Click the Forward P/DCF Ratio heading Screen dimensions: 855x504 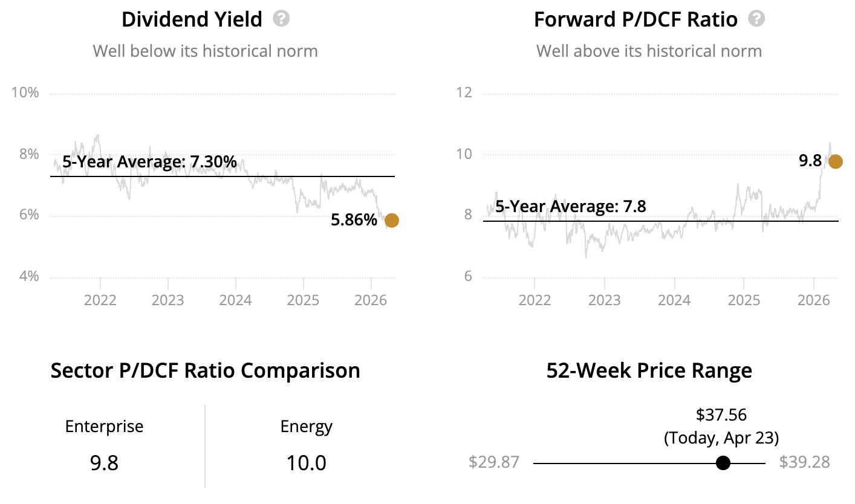click(x=636, y=19)
